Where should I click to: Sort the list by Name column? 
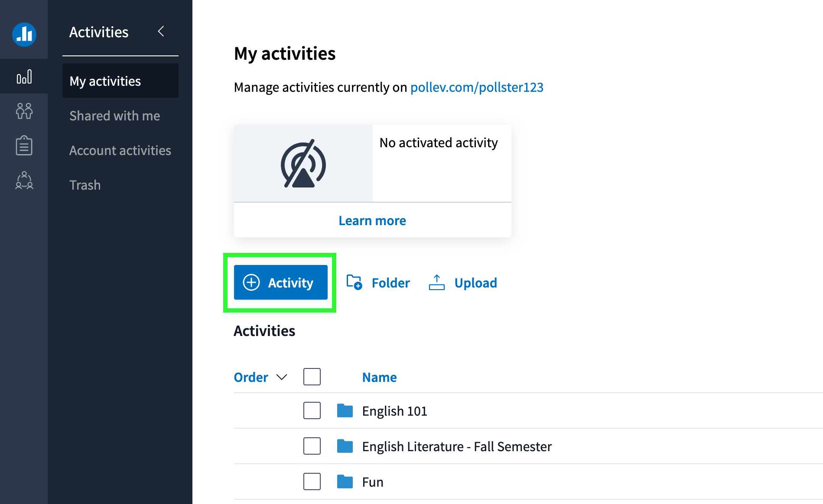pyautogui.click(x=379, y=377)
